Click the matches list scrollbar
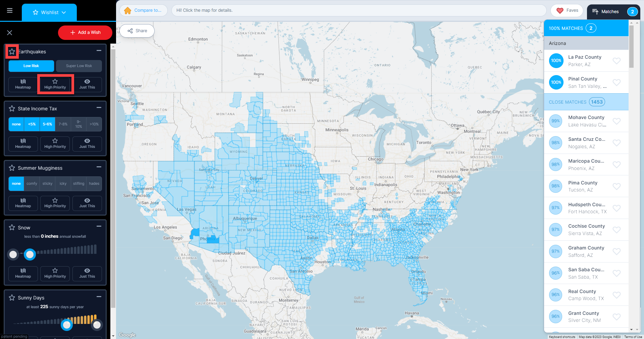 coord(632,46)
